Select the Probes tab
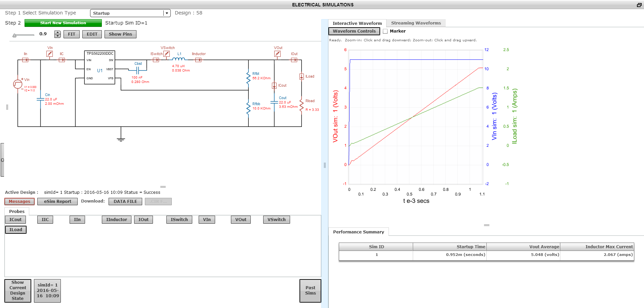Screen dimensions: 644x308 coord(17,211)
